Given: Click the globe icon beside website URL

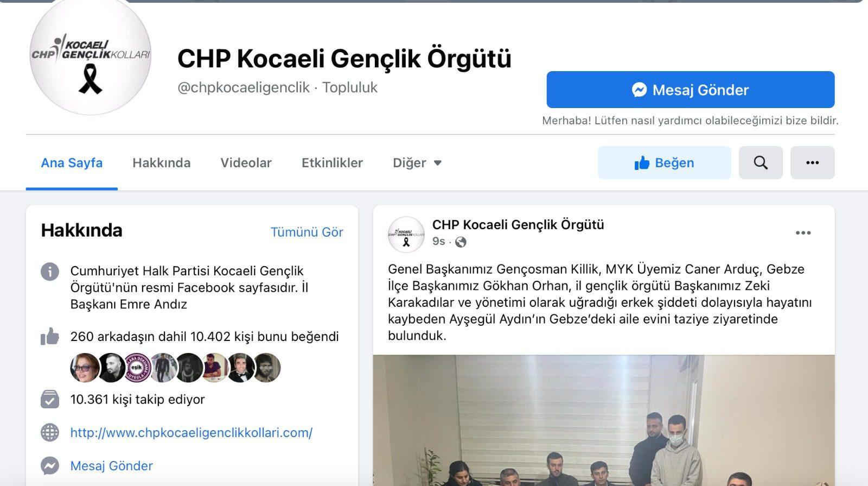Looking at the screenshot, I should pos(50,433).
